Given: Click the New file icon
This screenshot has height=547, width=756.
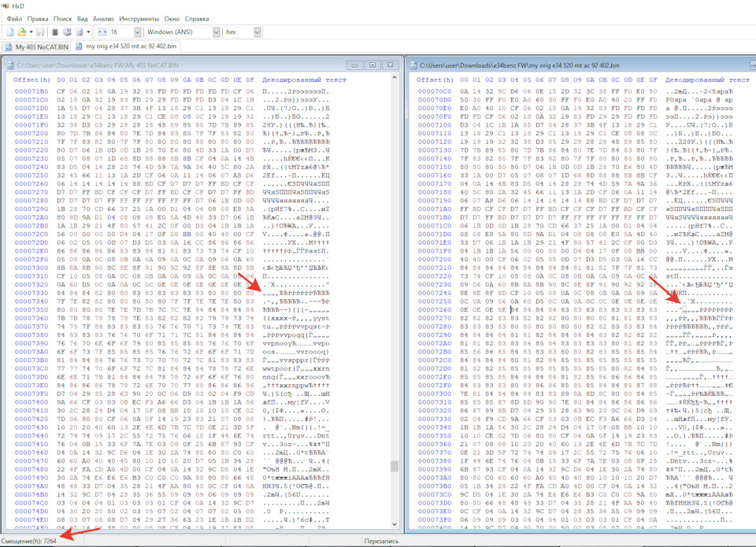Looking at the screenshot, I should coord(10,31).
